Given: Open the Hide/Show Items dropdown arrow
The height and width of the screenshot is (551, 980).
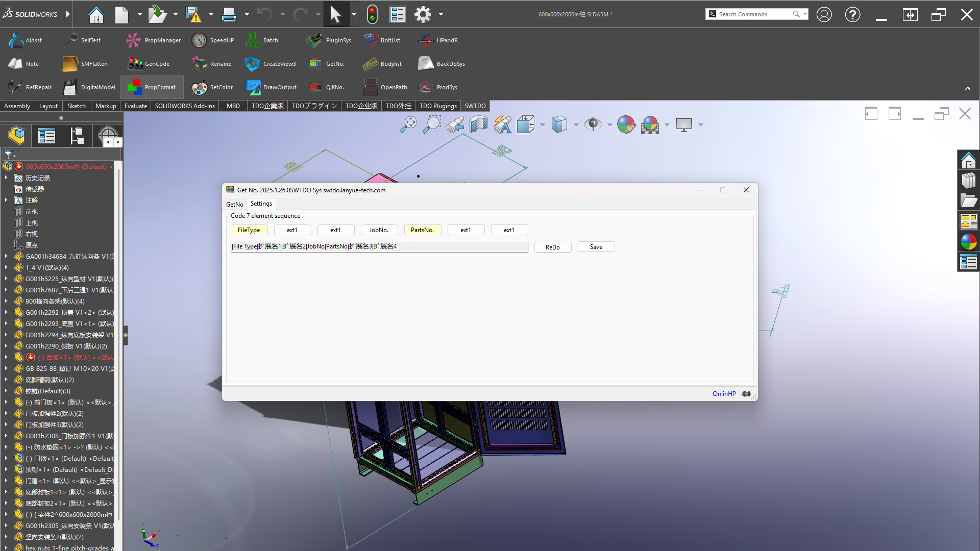Looking at the screenshot, I should (609, 124).
